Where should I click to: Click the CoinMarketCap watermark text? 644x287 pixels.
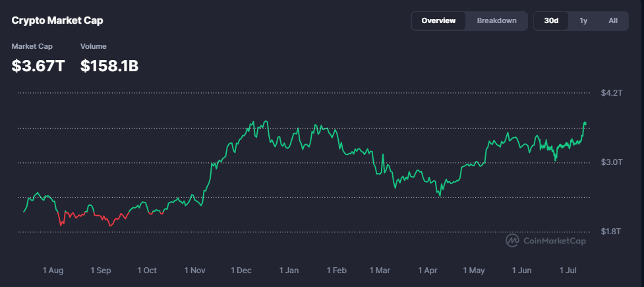click(x=554, y=241)
